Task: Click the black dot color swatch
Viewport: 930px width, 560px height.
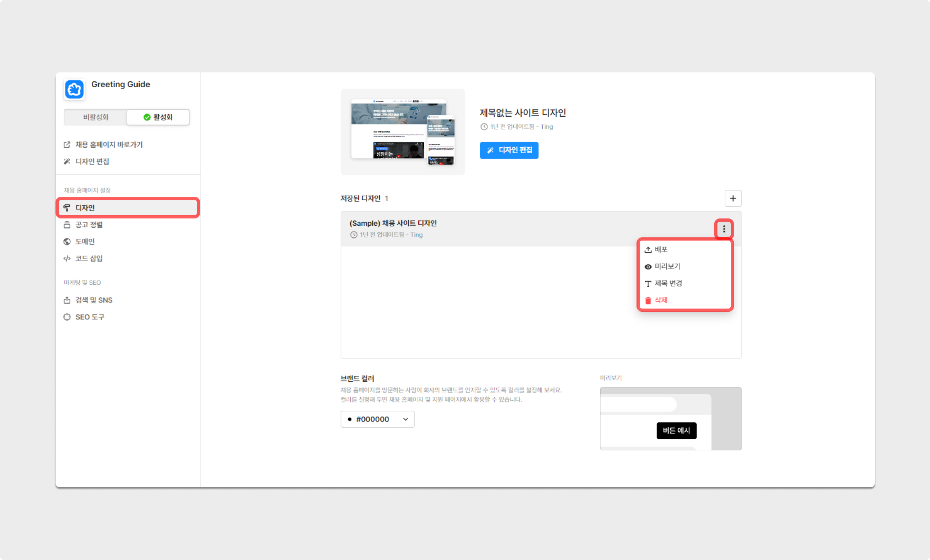Action: (349, 419)
